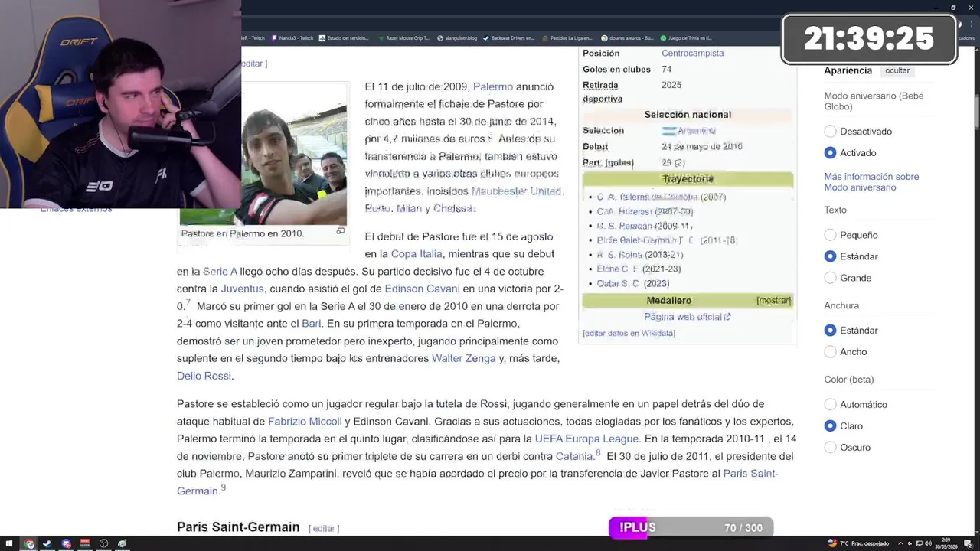This screenshot has width=980, height=551.
Task: Click the !PLUS 70 / 300 progress bar
Action: [691, 528]
